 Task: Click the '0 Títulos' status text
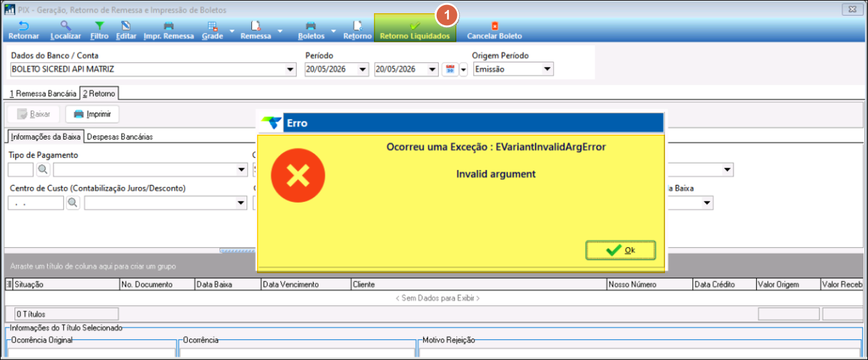click(x=30, y=314)
